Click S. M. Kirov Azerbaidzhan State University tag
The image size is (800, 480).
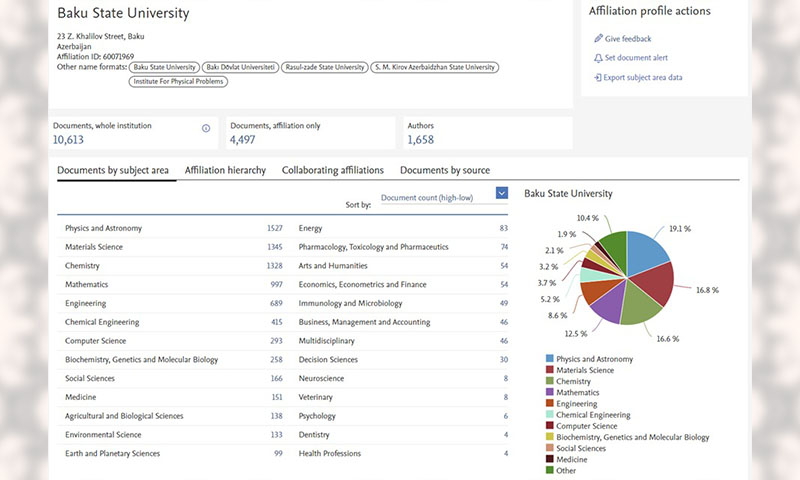pos(435,67)
